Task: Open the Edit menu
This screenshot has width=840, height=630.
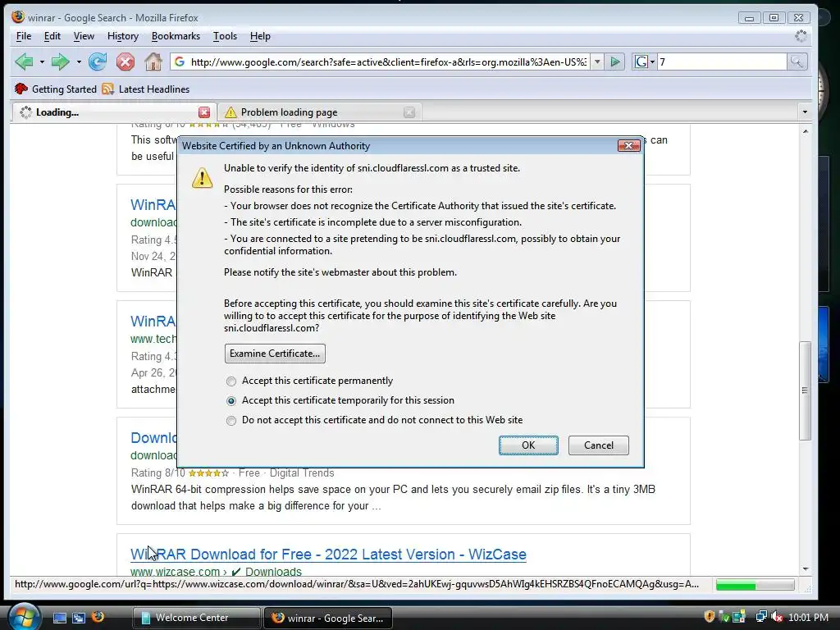Action: pos(52,36)
